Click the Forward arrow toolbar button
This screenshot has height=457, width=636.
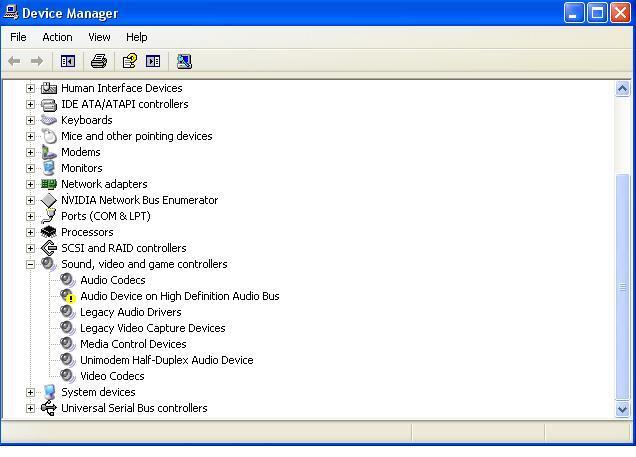[37, 61]
